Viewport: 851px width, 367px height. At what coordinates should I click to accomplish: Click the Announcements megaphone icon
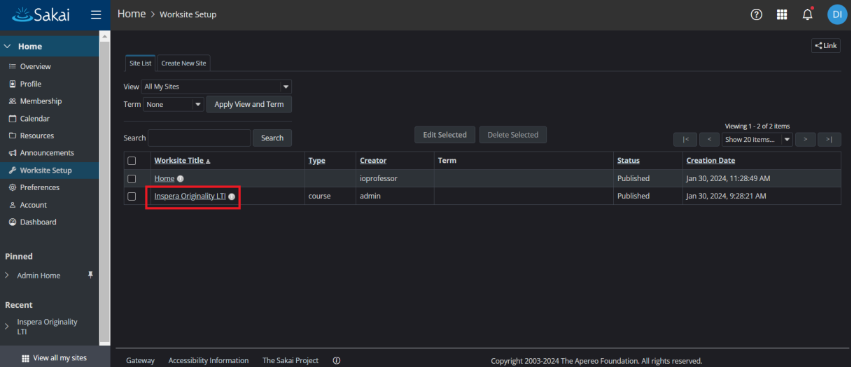pyautogui.click(x=12, y=153)
